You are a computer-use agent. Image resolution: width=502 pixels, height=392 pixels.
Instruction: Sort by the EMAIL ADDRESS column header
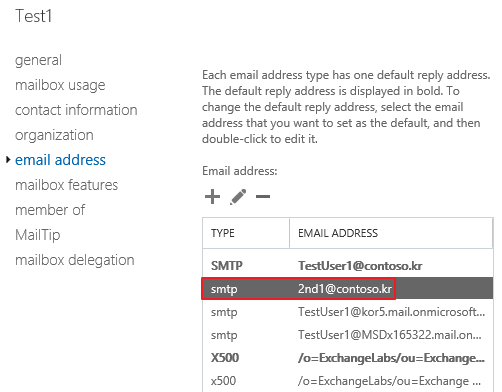391,233
